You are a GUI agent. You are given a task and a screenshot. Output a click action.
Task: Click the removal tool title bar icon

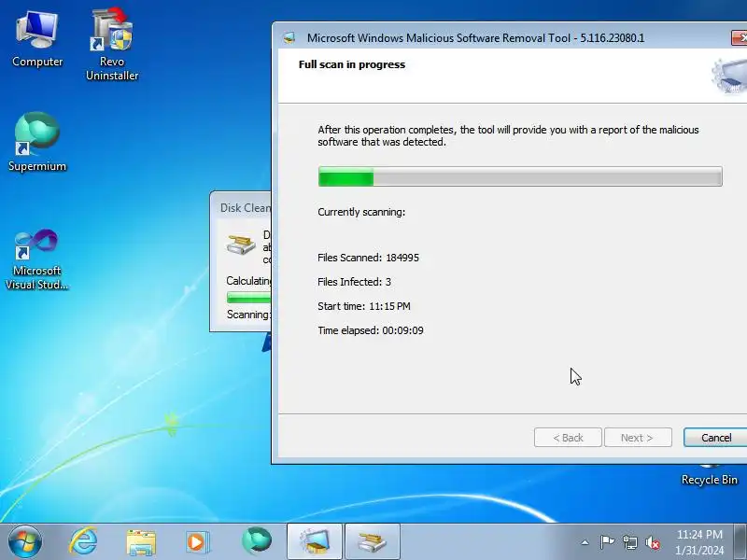(x=289, y=38)
